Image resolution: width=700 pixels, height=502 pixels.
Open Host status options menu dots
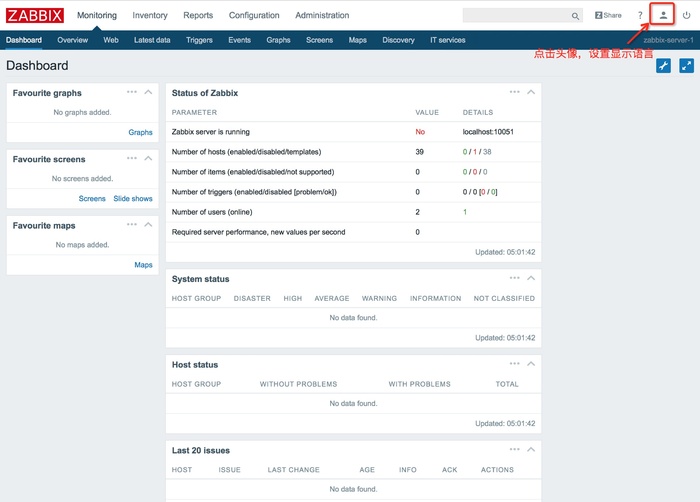pos(515,364)
